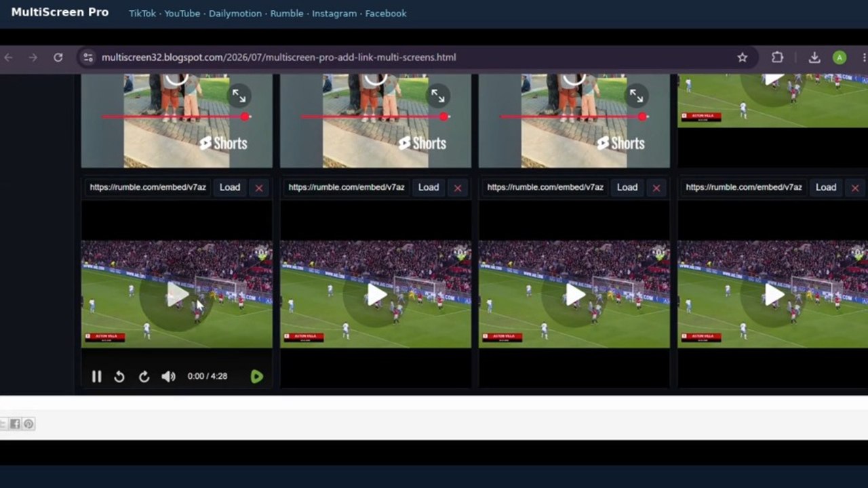Remove the third Rumble screen with red X
This screenshot has width=868, height=488.
[656, 188]
